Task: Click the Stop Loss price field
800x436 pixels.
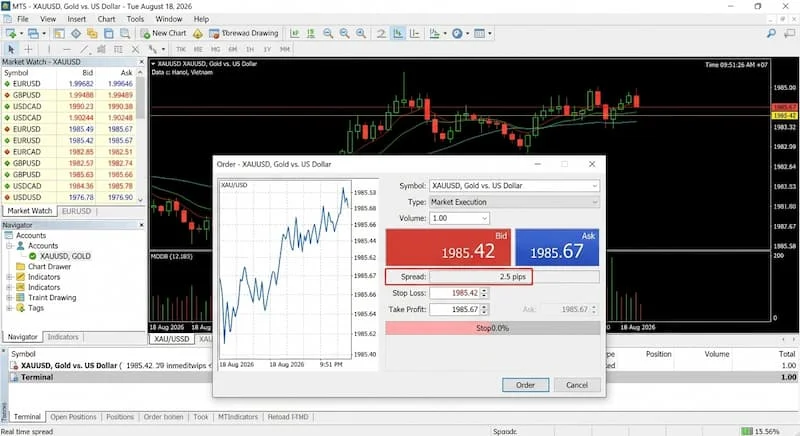Action: [x=455, y=293]
